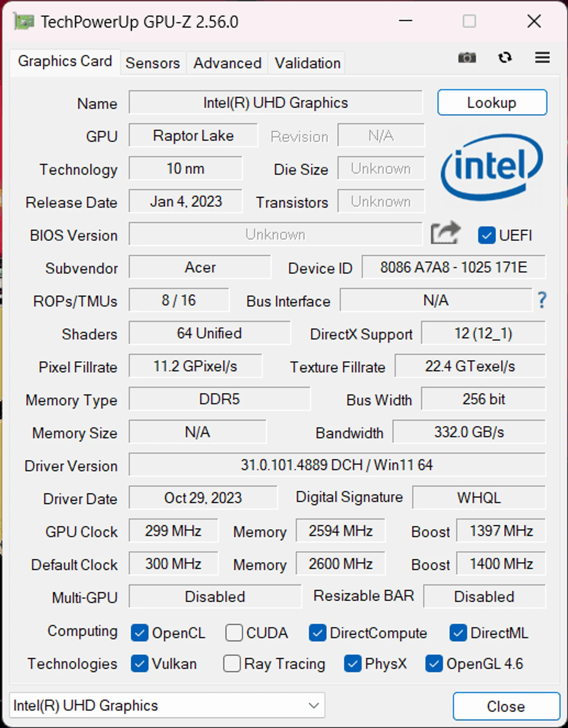
Task: Click the Close button at bottom
Action: pos(506,706)
